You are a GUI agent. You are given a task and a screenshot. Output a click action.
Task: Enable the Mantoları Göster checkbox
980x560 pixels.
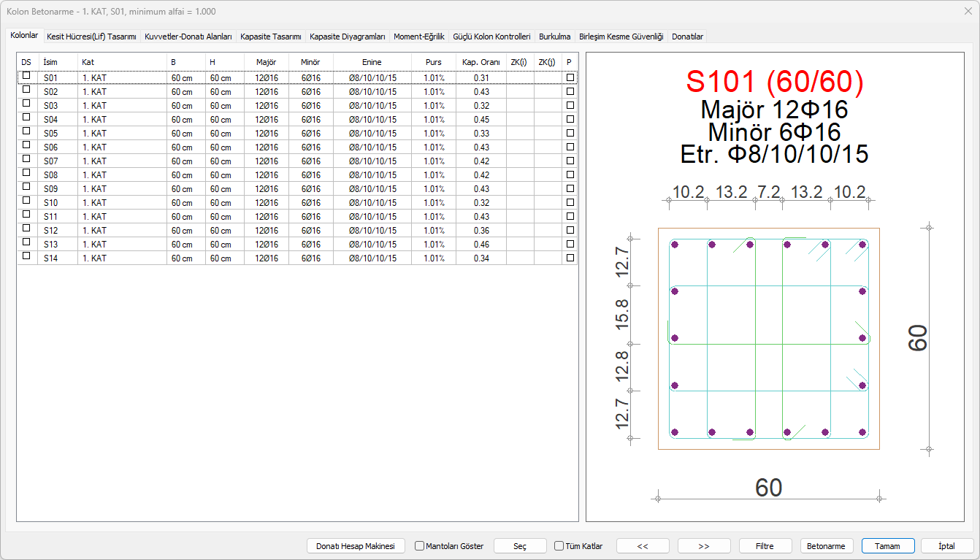(420, 546)
